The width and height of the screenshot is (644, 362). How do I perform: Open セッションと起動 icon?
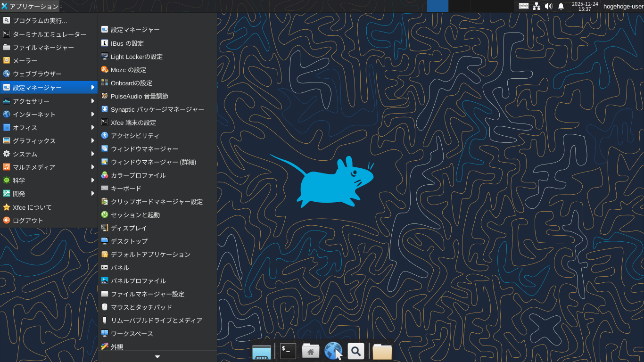coord(105,215)
